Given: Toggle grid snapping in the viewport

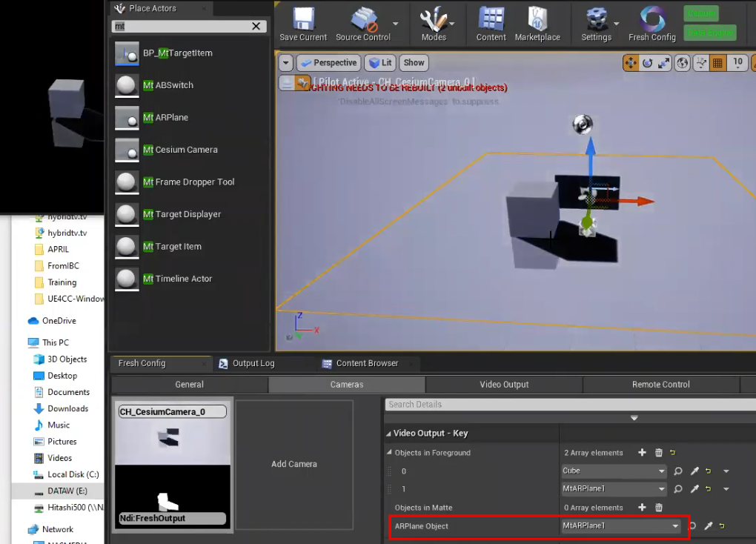Looking at the screenshot, I should (717, 63).
